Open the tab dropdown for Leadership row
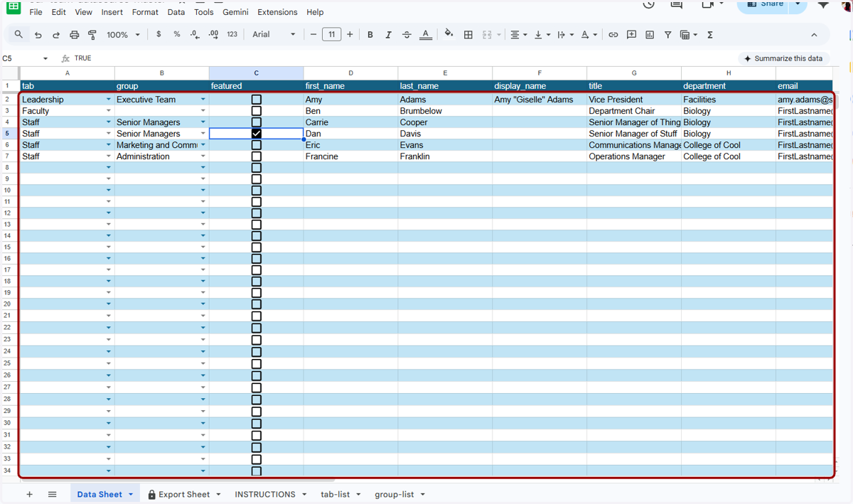Viewport: 853px width, 504px height. click(109, 100)
